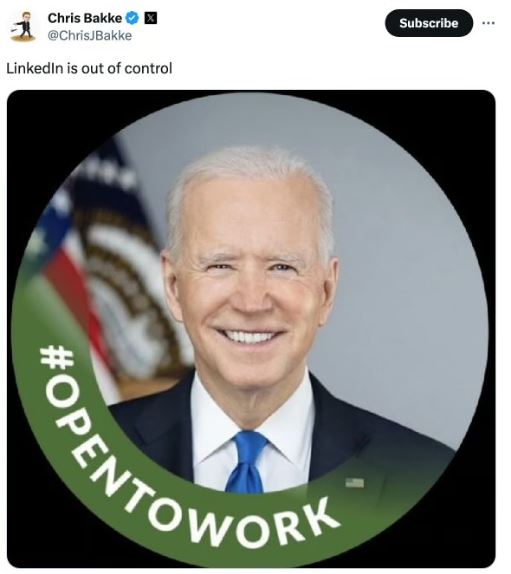This screenshot has height=574, width=511.
Task: Click the black X affiliation badge
Action: [x=151, y=18]
